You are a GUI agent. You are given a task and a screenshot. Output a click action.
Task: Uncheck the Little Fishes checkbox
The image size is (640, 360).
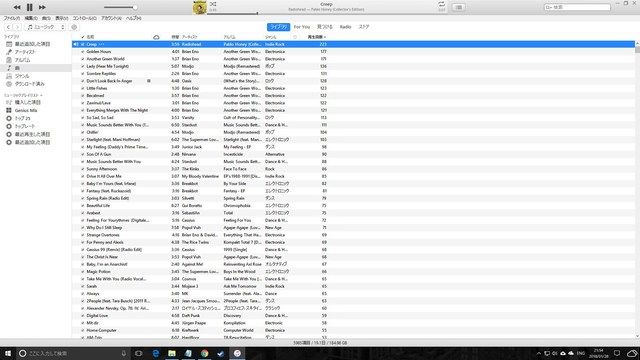coord(82,89)
